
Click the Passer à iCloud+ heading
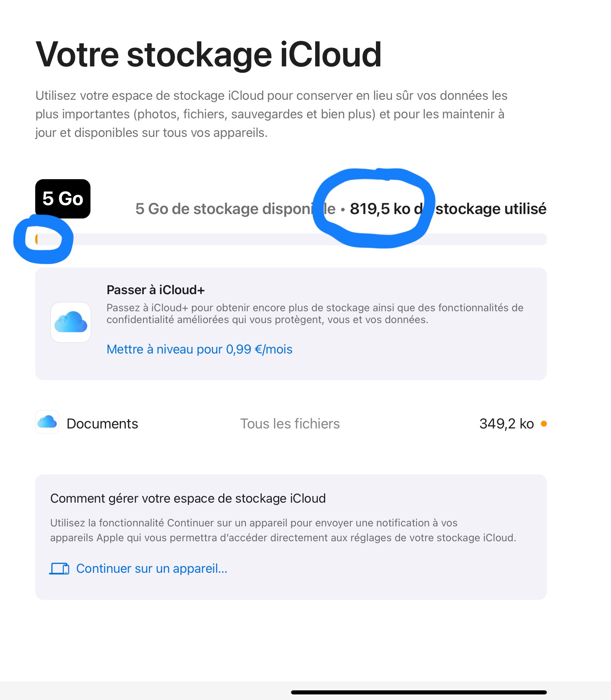(156, 290)
